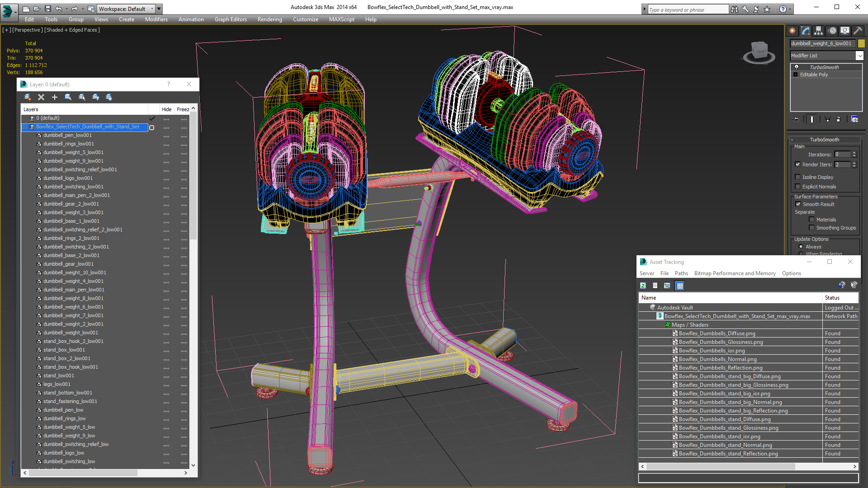This screenshot has width=868, height=488.
Task: Open Help question mark dropdown arrow
Action: [790, 9]
